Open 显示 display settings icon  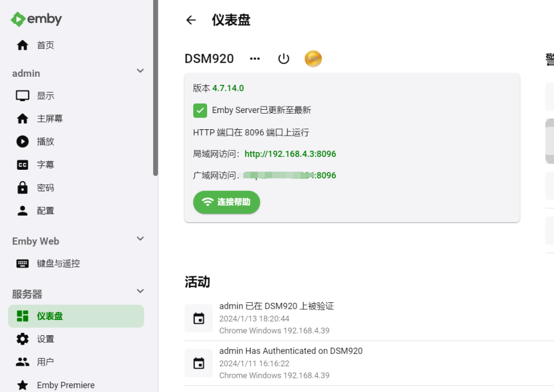tap(23, 96)
